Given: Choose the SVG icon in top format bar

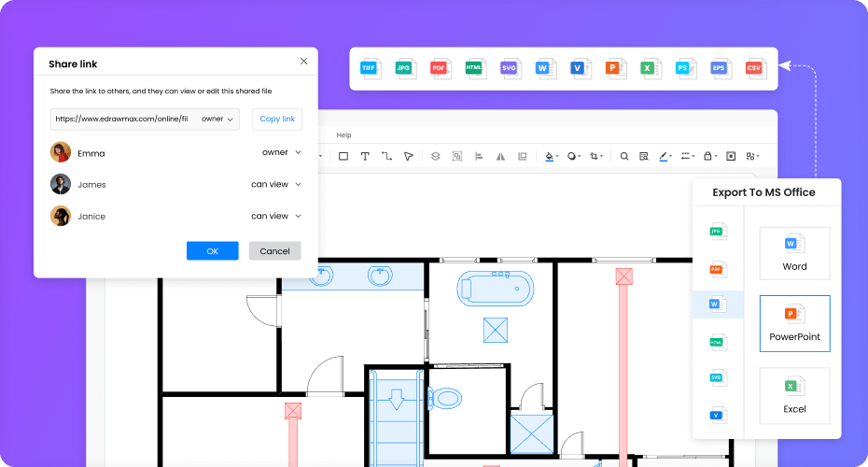Looking at the screenshot, I should tap(511, 69).
